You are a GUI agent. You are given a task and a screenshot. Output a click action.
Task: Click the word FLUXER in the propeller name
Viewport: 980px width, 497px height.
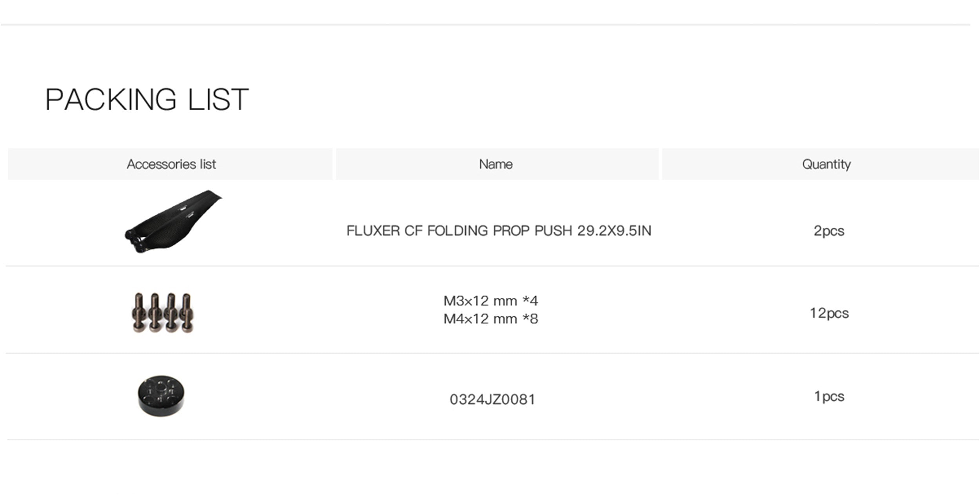click(x=373, y=231)
